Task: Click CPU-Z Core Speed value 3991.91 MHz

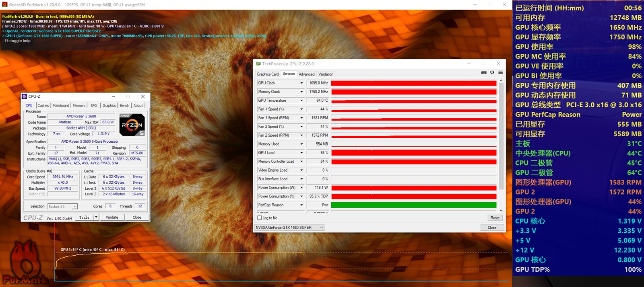Action: (x=63, y=177)
